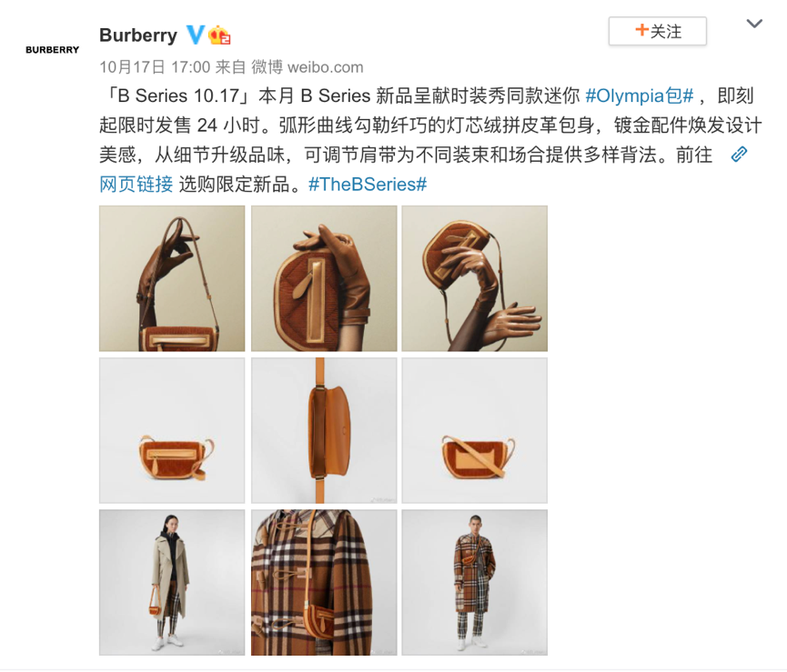Open photo of man in check coat
The width and height of the screenshot is (787, 672).
coord(475,582)
